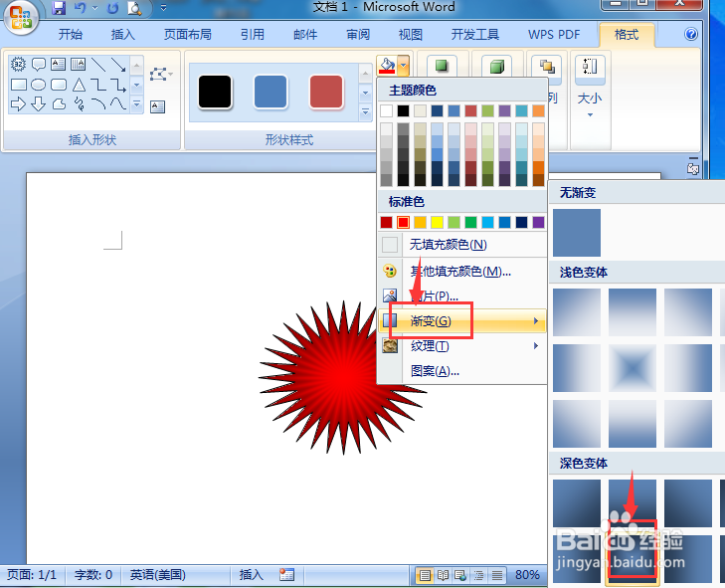Pick the right arrow shape
Viewport: 725px width, 588px height.
pos(18,104)
